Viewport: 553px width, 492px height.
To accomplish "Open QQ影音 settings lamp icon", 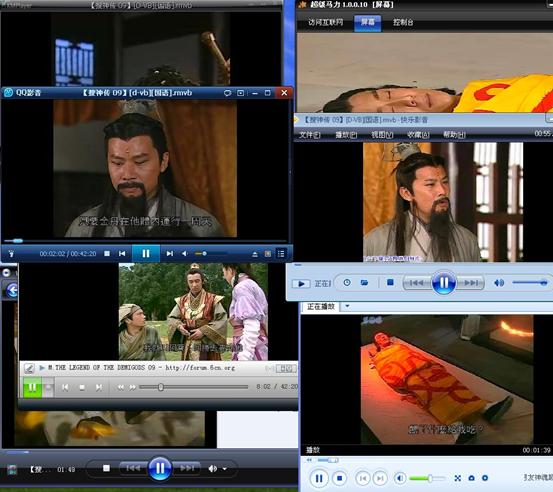I will [x=11, y=254].
